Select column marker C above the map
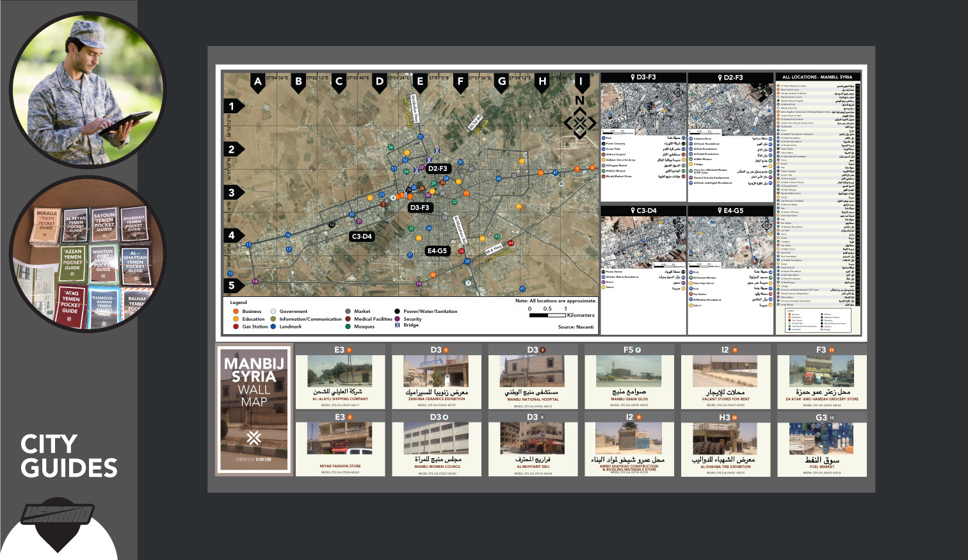968x560 pixels. [x=339, y=83]
